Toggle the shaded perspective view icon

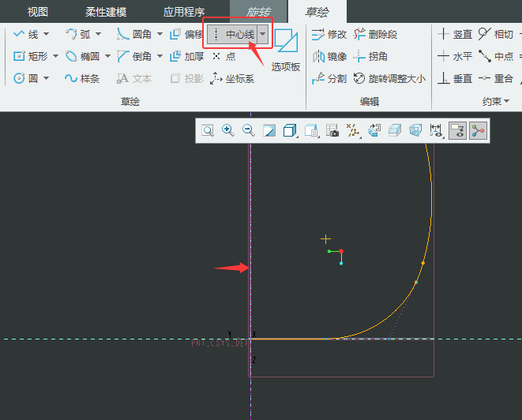[395, 130]
